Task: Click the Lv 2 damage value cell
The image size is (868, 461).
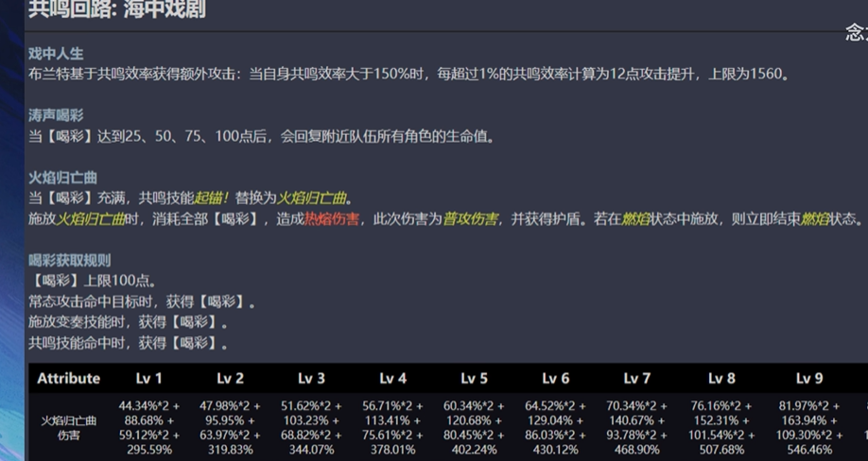Action: 231,428
